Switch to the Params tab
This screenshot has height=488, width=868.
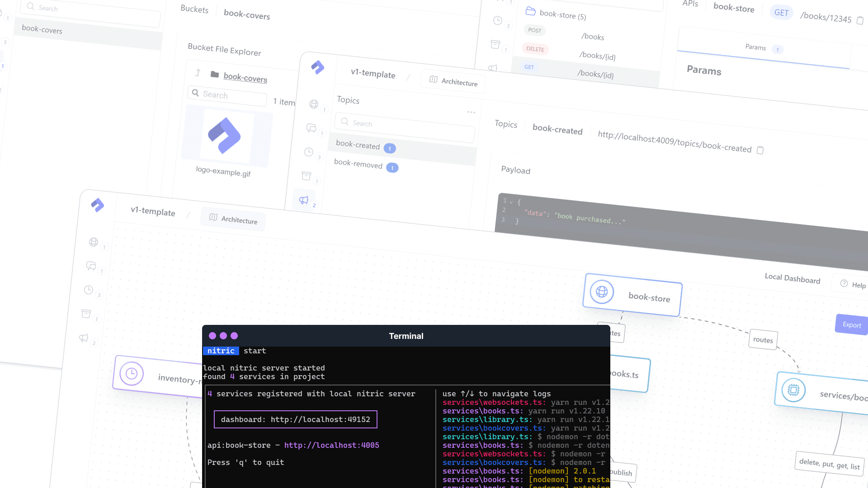coord(755,47)
